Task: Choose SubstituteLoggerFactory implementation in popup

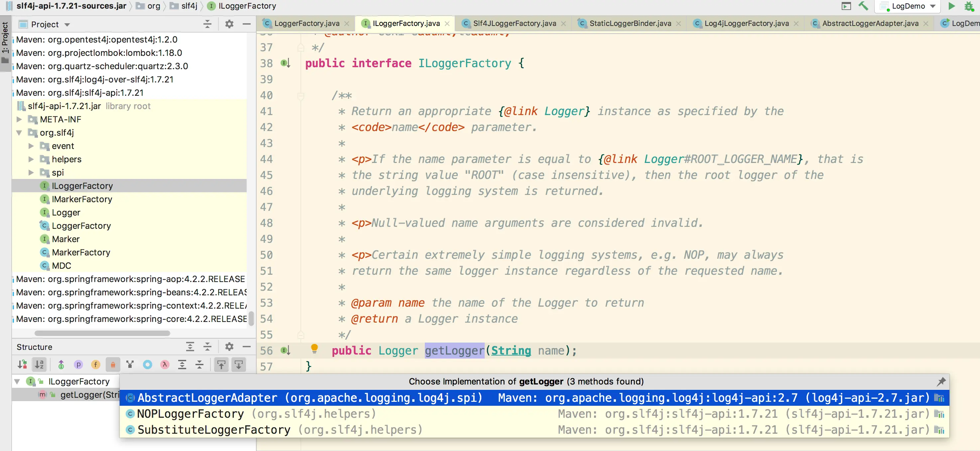Action: coord(535,430)
